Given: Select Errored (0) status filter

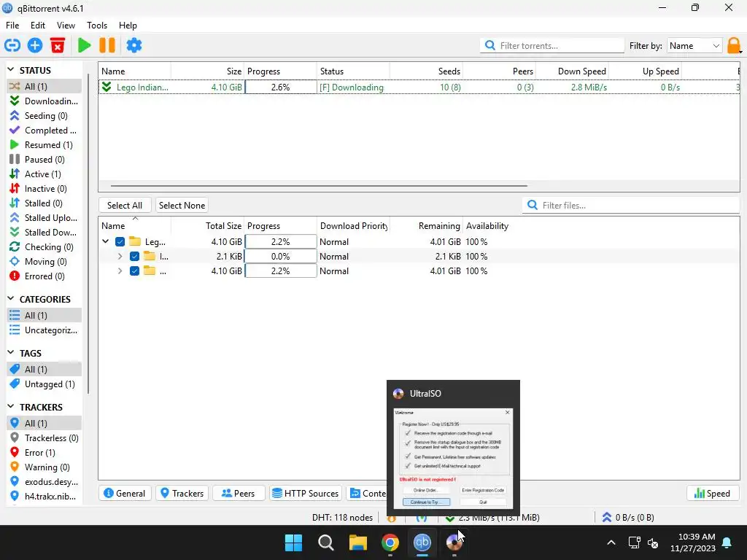Looking at the screenshot, I should click(44, 276).
